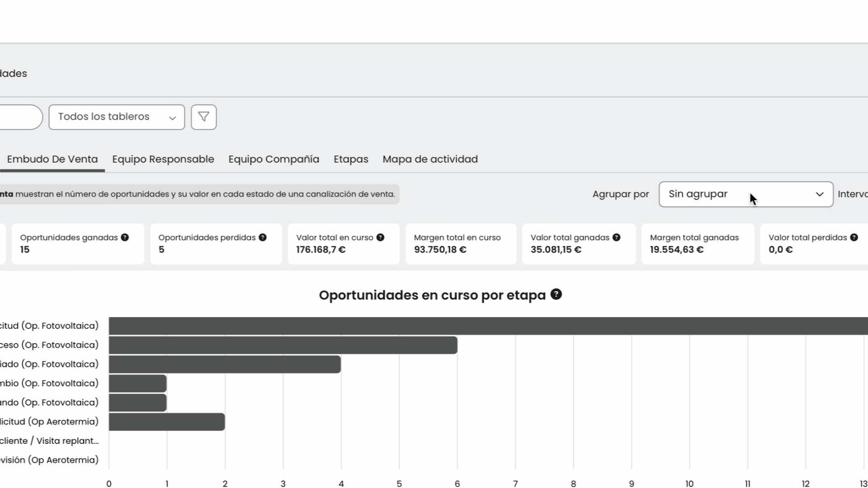Image resolution: width=868 pixels, height=488 pixels.
Task: Click the Oportunidades perdidas value 5
Action: (x=161, y=249)
